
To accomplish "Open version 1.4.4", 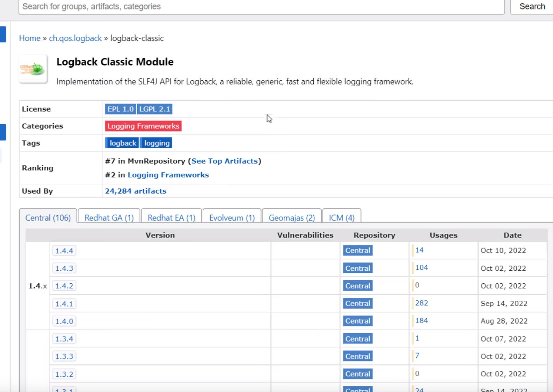I will coord(64,251).
